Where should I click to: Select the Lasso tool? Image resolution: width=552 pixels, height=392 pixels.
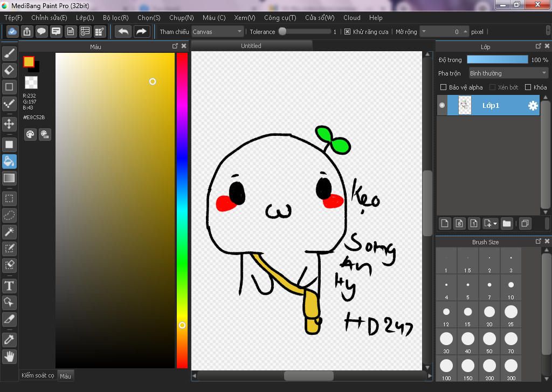click(x=9, y=215)
